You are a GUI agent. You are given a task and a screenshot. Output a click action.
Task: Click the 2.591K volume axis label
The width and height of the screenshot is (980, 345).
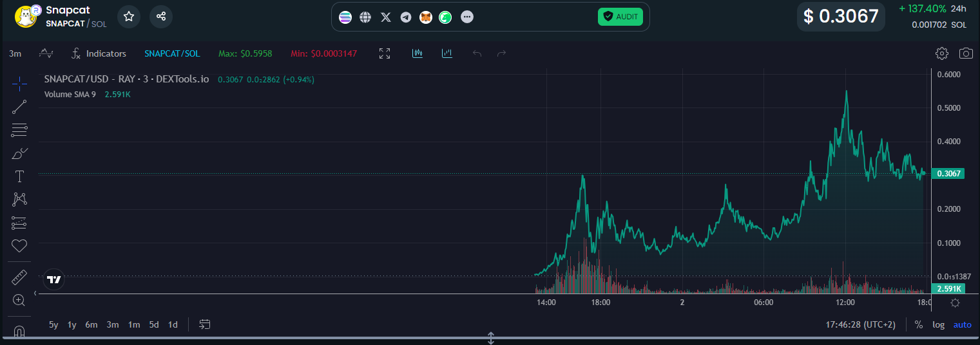pyautogui.click(x=949, y=288)
